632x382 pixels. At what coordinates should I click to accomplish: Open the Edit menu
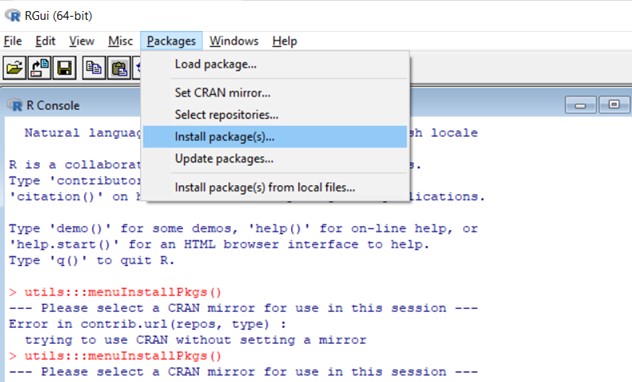click(45, 41)
